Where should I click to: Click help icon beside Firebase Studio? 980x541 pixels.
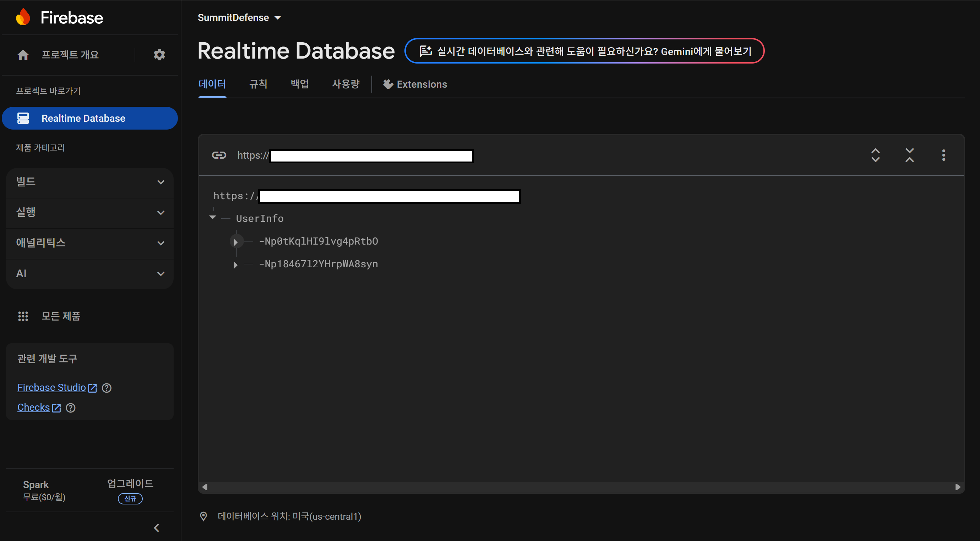(107, 388)
